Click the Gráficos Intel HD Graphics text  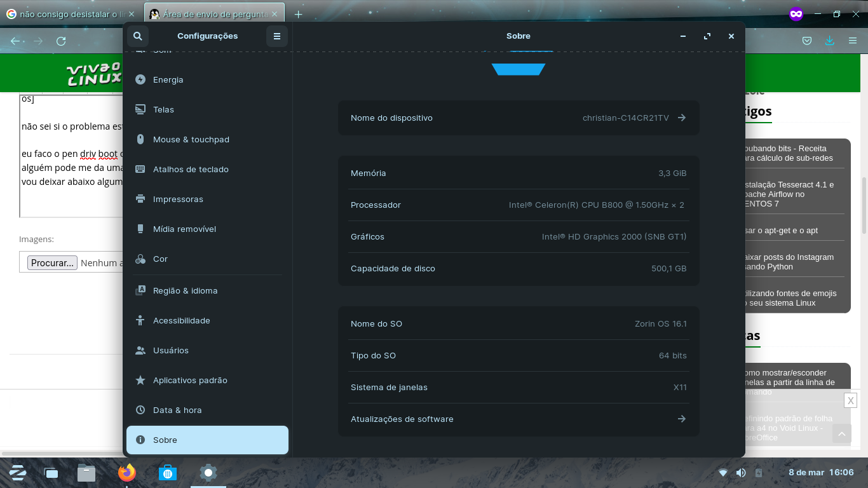(x=614, y=236)
